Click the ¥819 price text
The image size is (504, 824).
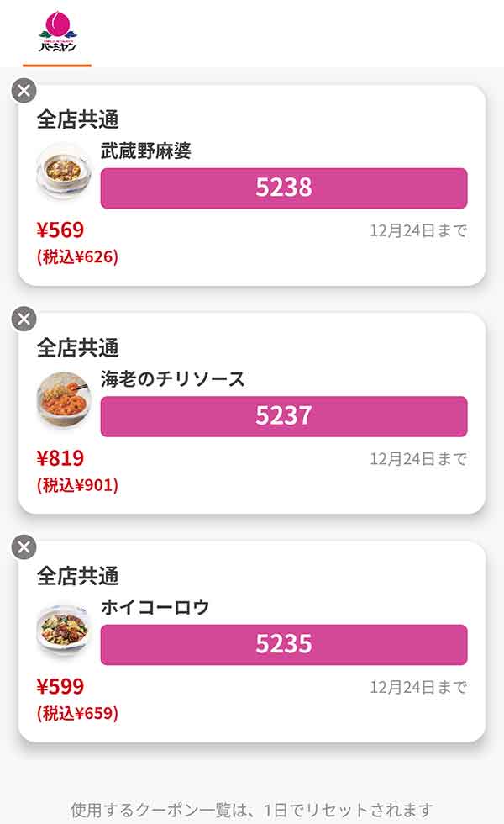point(60,458)
